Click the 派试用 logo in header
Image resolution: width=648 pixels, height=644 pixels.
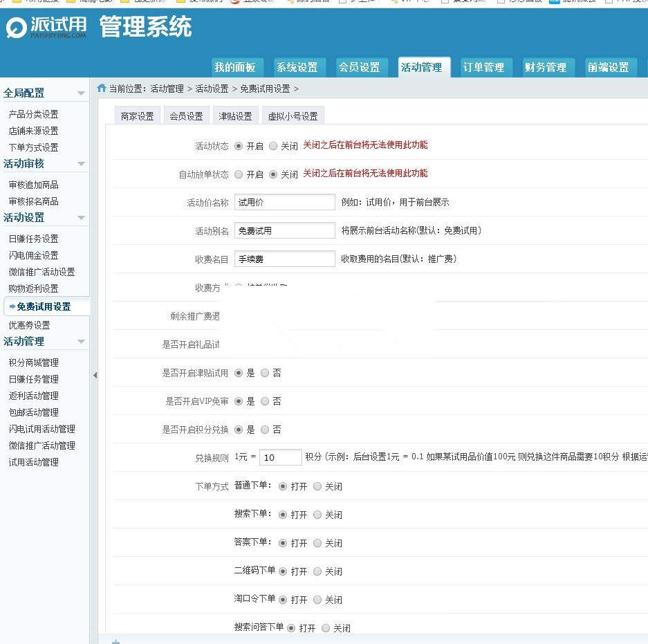46,28
